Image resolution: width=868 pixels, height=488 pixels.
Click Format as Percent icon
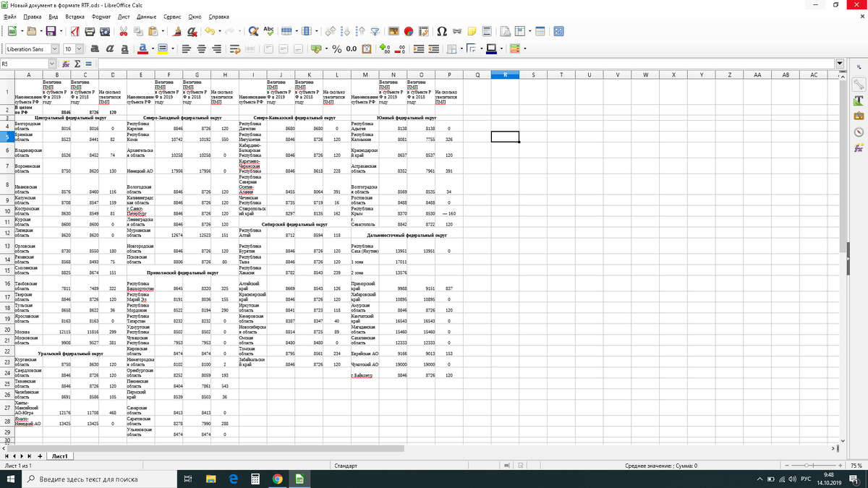tap(336, 49)
